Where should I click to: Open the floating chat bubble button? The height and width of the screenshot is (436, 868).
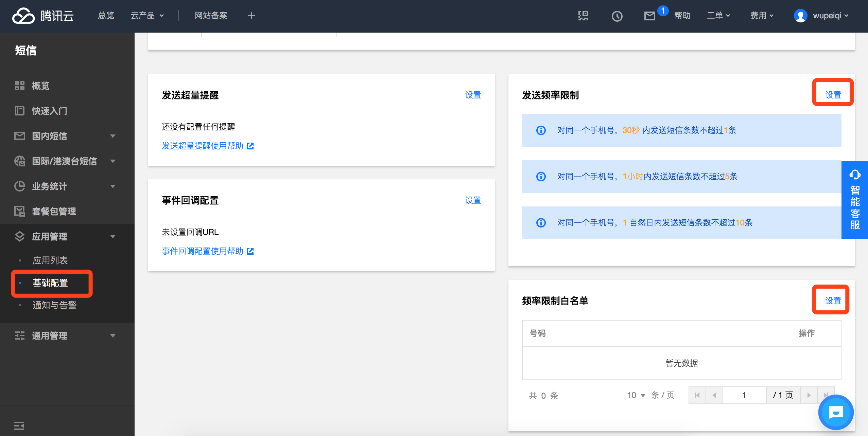click(x=836, y=413)
